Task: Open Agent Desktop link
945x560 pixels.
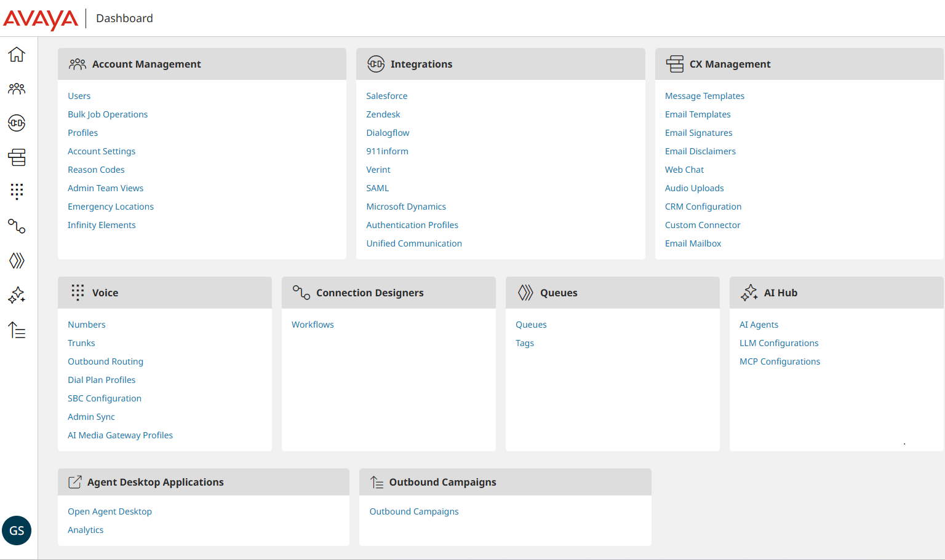Action: [x=110, y=511]
